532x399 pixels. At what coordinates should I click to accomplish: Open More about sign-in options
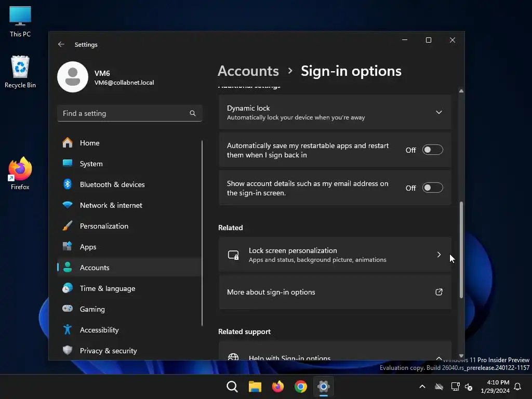(335, 292)
